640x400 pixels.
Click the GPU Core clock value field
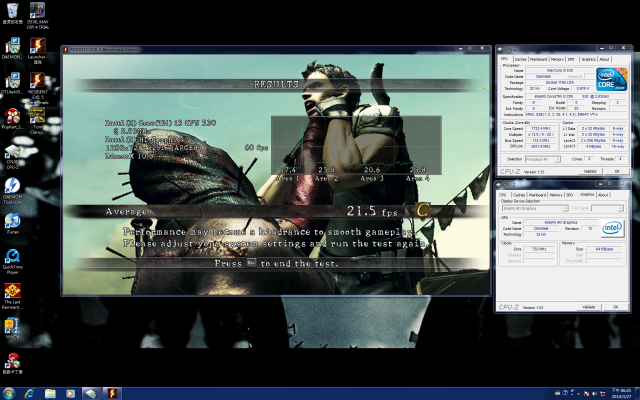point(539,249)
